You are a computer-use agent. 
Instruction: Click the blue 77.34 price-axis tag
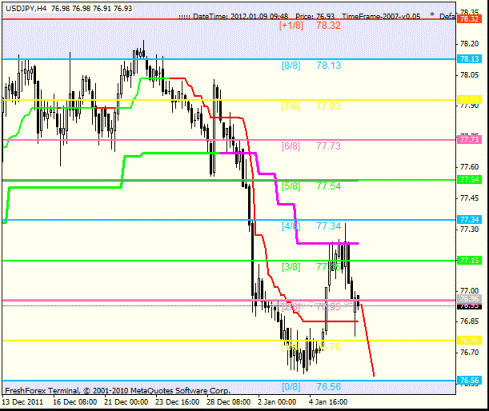[x=469, y=220]
